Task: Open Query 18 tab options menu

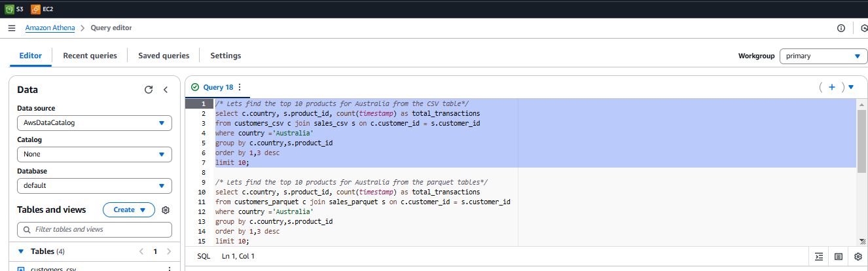Action: [240, 87]
